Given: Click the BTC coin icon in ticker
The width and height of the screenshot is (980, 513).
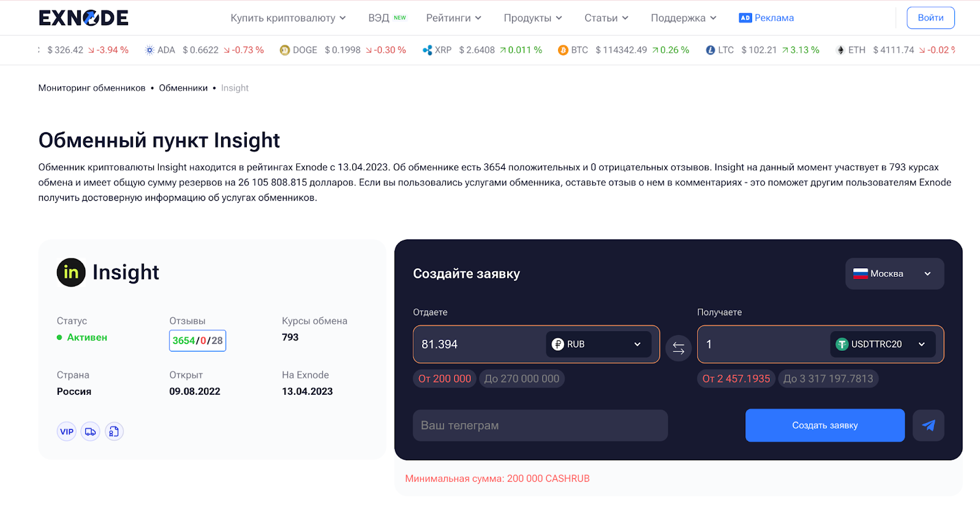Looking at the screenshot, I should pos(563,50).
